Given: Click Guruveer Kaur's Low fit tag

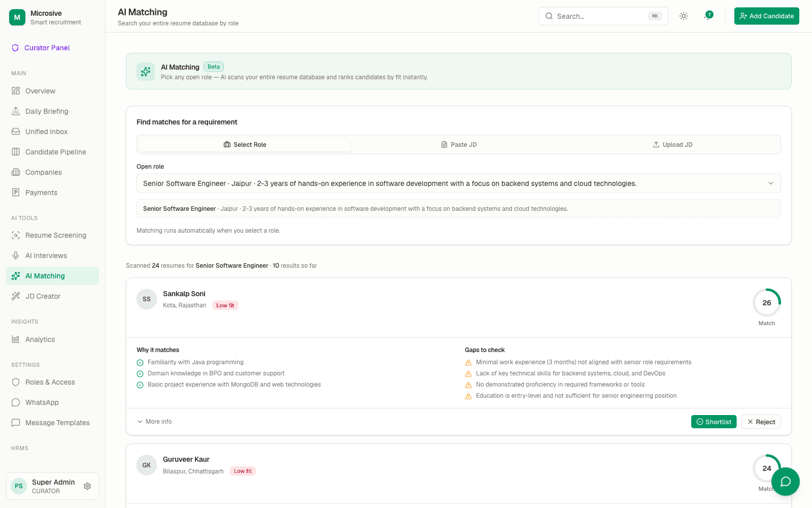Looking at the screenshot, I should [x=243, y=471].
